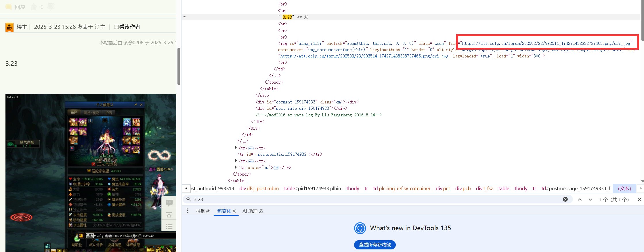The height and width of the screenshot is (252, 644).
Task: Click the floating list menu icon
Action: point(169,226)
